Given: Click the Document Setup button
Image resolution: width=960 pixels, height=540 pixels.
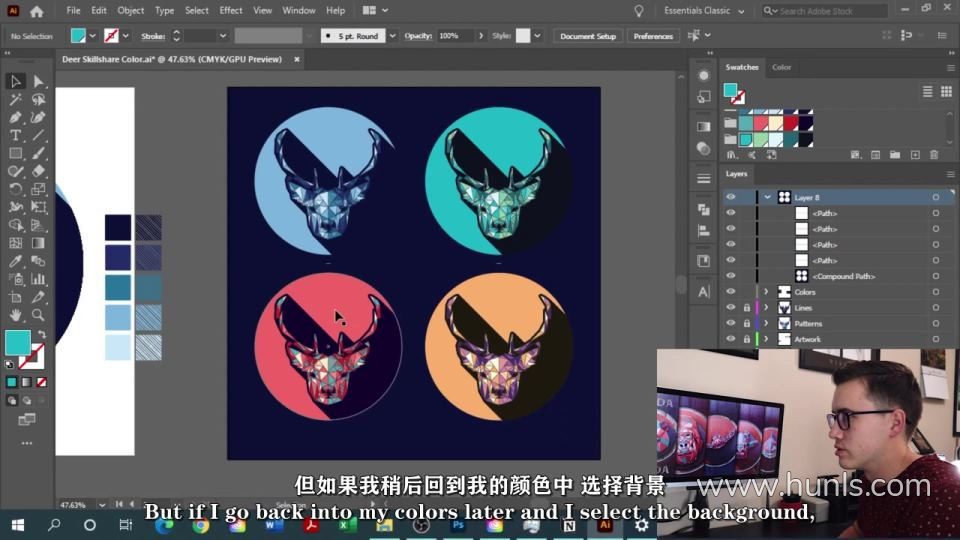Looking at the screenshot, I should (588, 36).
